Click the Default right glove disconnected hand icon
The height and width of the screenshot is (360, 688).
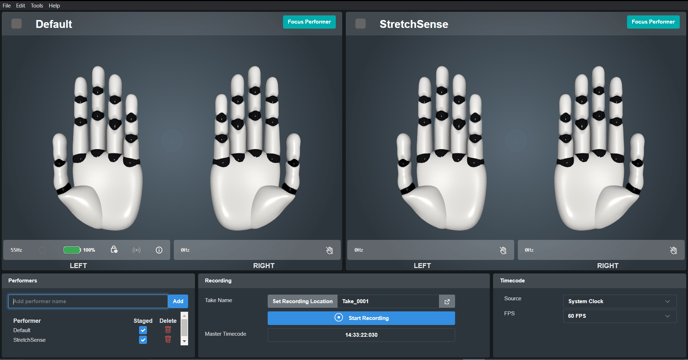click(330, 250)
